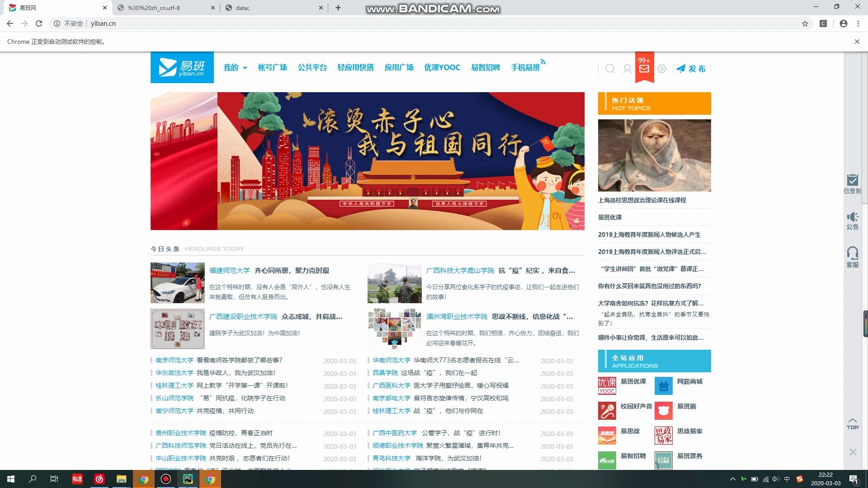
Task: Show hidden tray icons chevron
Action: 732,479
